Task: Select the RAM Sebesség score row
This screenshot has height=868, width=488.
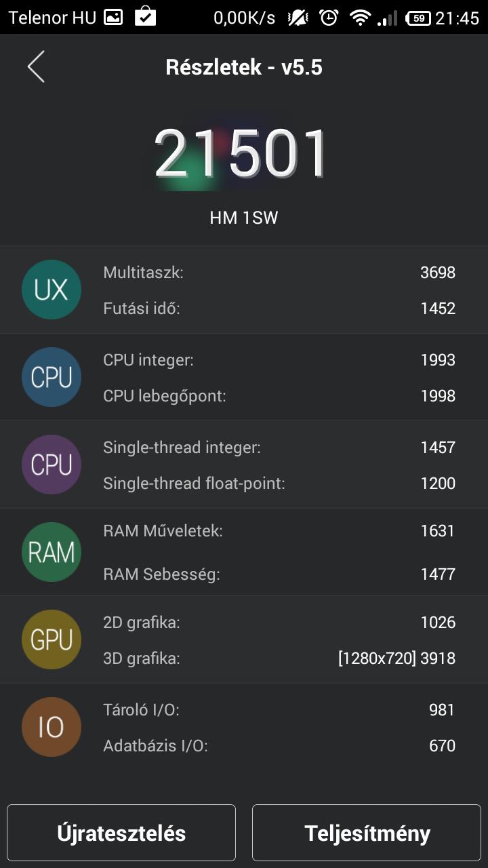Action: [279, 574]
